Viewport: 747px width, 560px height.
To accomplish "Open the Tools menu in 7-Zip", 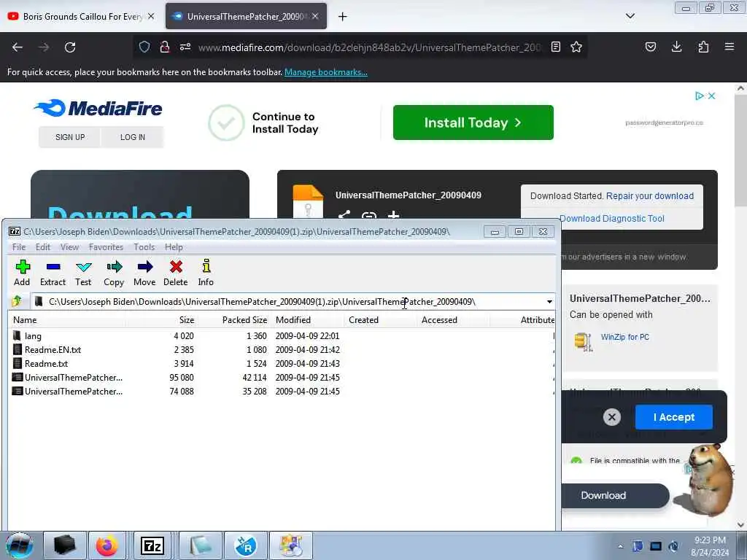I will (144, 246).
